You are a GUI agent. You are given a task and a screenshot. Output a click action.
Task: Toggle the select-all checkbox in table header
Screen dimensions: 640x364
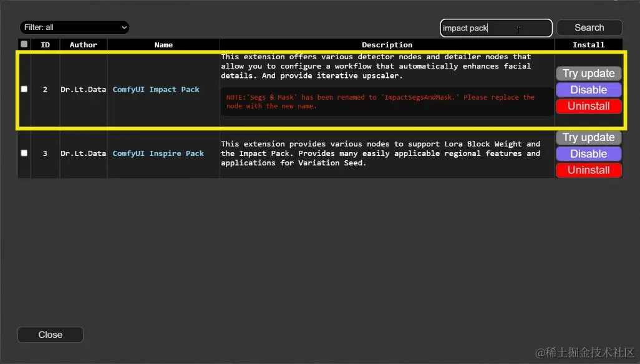pos(24,44)
